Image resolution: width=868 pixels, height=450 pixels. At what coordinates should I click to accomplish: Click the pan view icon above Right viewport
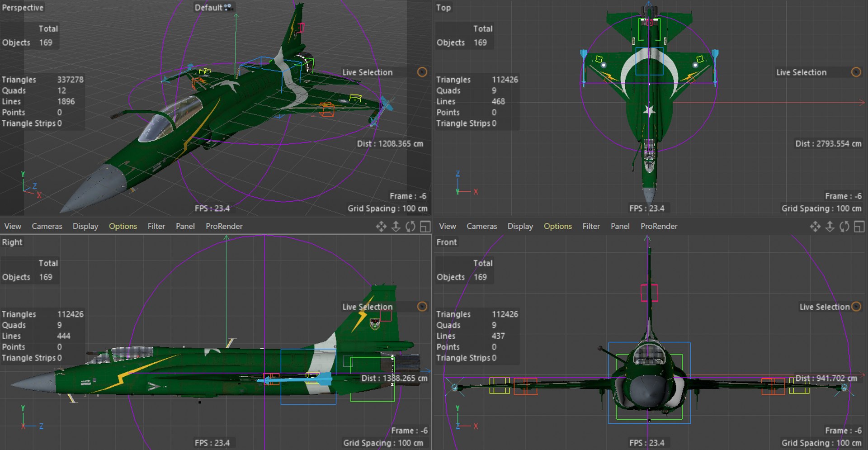[x=381, y=227]
